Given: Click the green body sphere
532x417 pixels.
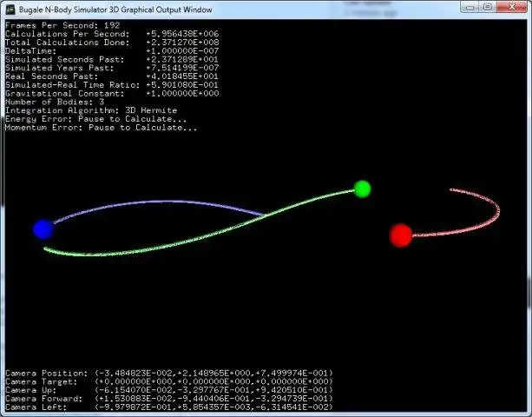Looking at the screenshot, I should coord(362,189).
